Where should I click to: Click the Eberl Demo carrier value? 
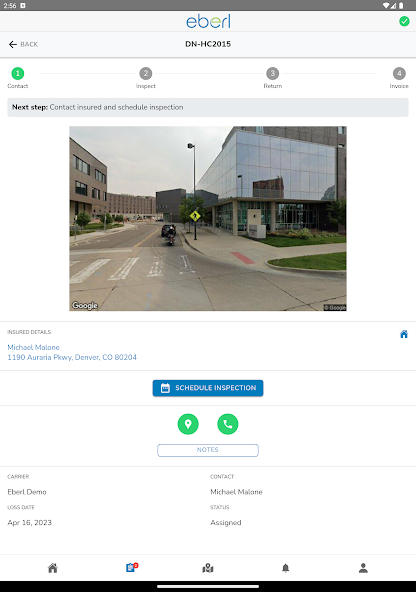(27, 492)
